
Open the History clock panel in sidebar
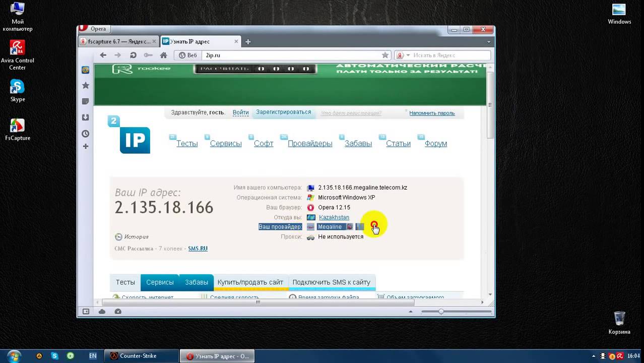click(x=86, y=134)
